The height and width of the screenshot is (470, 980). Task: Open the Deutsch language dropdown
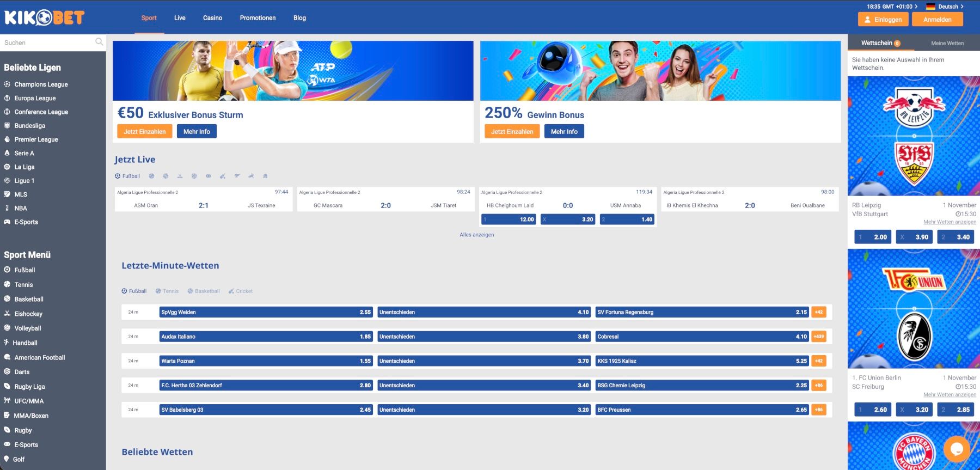point(945,7)
